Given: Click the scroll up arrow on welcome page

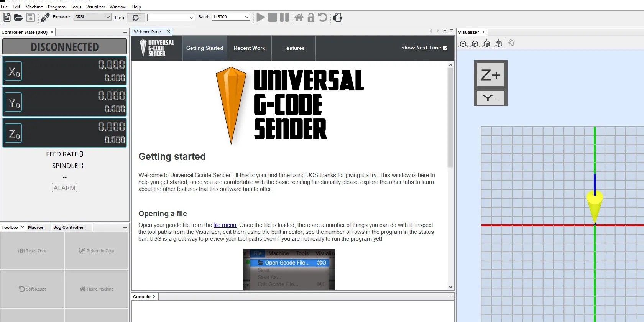Looking at the screenshot, I should pos(450,65).
